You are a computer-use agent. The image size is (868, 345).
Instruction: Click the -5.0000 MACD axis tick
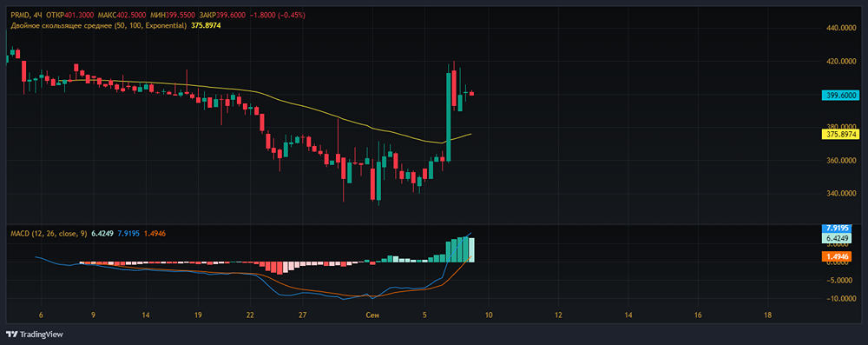(840, 281)
